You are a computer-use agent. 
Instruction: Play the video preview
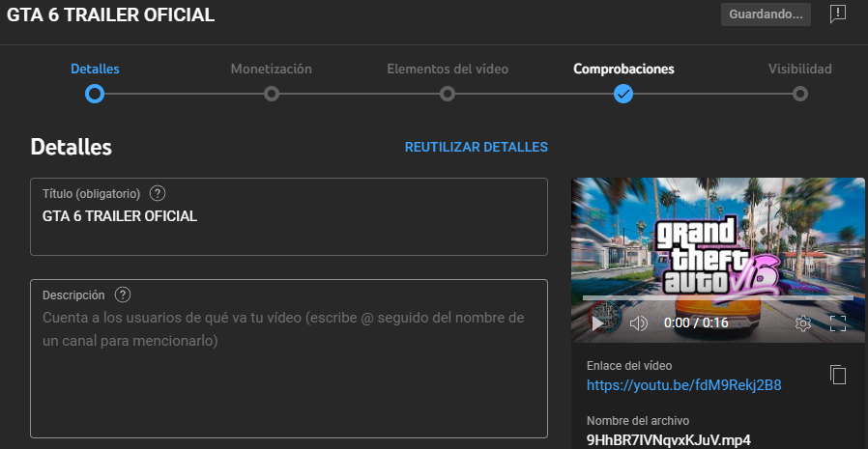click(598, 323)
